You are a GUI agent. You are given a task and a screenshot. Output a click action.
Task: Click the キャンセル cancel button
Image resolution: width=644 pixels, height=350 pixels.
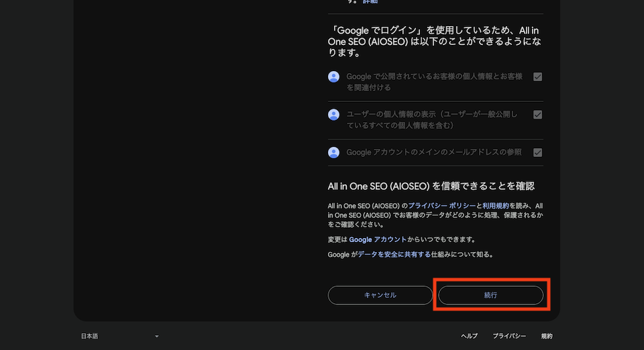coord(380,295)
